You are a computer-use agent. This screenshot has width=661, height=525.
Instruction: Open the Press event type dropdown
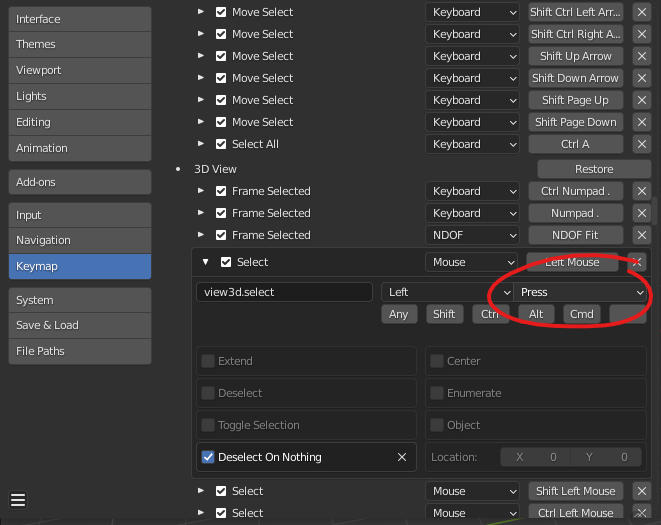580,292
